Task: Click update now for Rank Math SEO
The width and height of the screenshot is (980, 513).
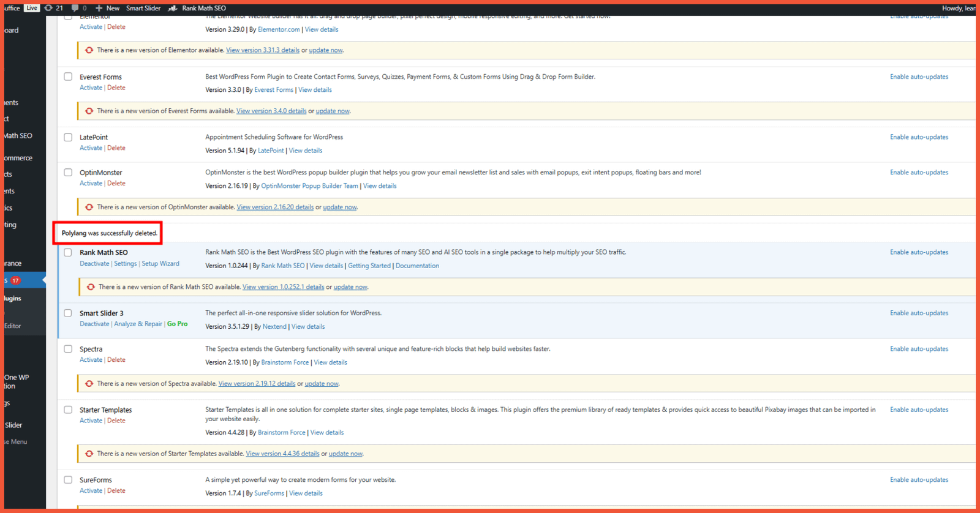Action: pyautogui.click(x=350, y=286)
